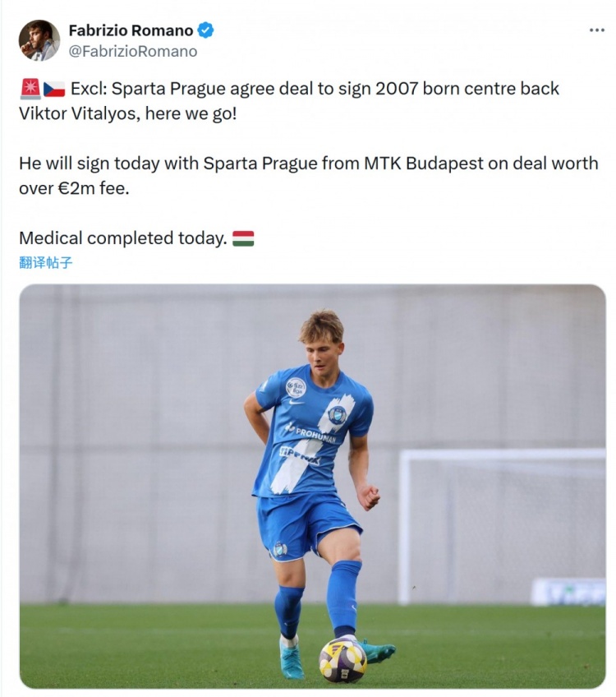Click the 'Medical completed today.' text
The height and width of the screenshot is (697, 616).
[122, 238]
